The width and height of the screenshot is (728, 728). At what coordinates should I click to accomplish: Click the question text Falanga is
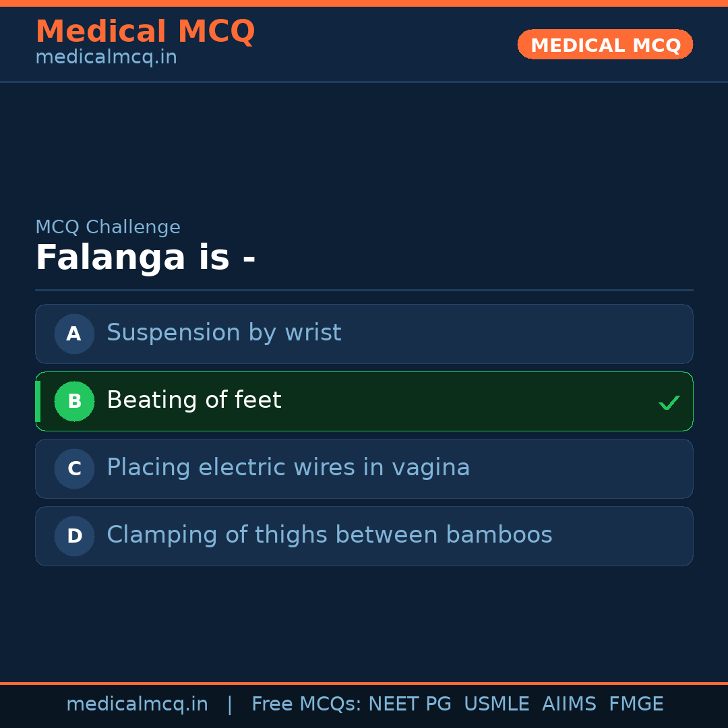point(145,258)
